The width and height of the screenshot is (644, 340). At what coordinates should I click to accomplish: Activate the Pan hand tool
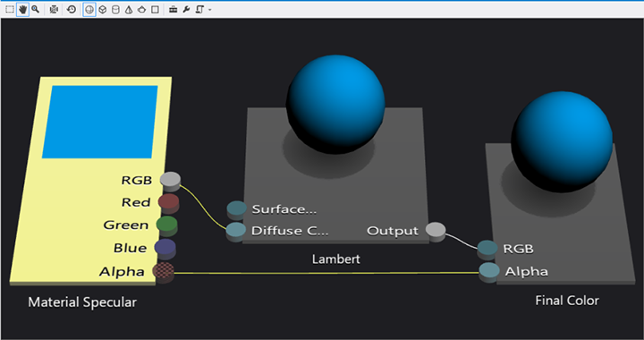[22, 9]
